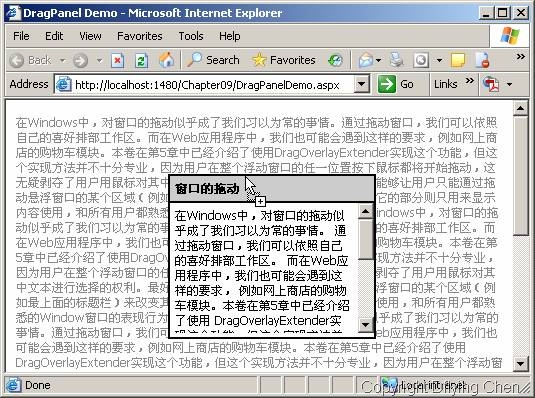Click the URL in the address field

(207, 85)
